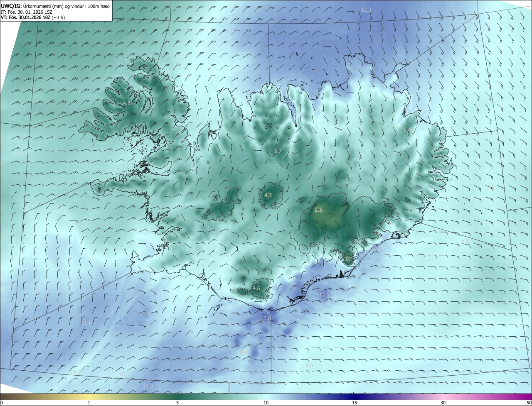The width and height of the screenshot is (532, 406).
Task: Click the colorbar tick label 10
Action: [266, 403]
